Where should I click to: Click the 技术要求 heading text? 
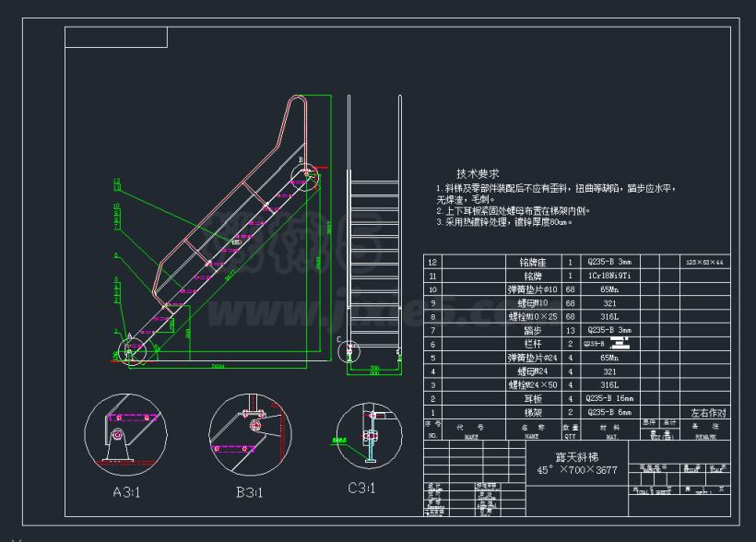click(x=478, y=174)
